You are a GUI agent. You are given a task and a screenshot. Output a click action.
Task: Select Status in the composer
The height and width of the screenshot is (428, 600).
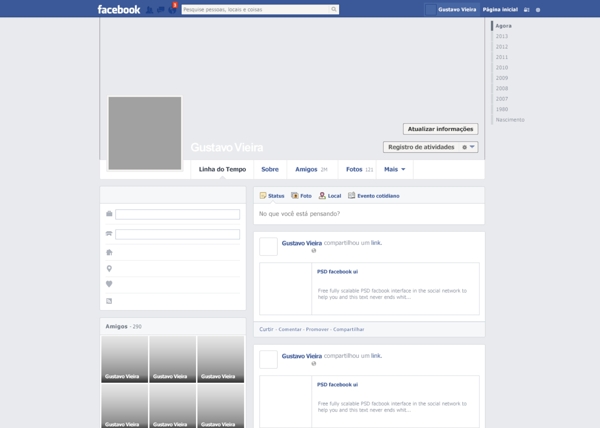(272, 195)
